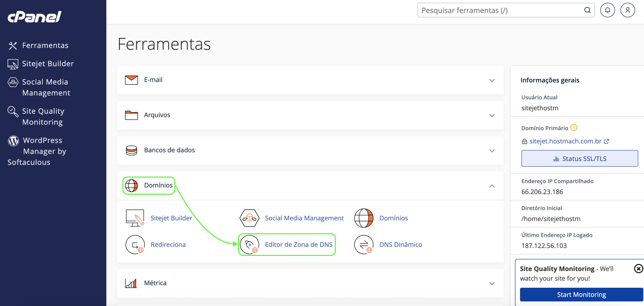
Task: Click the Bancos de dados section title
Action: pos(170,150)
